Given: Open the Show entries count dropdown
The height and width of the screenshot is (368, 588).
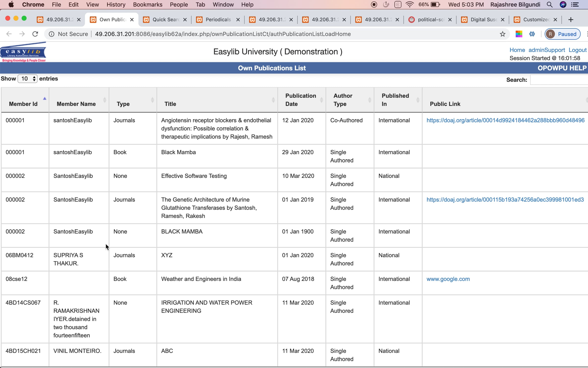Looking at the screenshot, I should (27, 79).
